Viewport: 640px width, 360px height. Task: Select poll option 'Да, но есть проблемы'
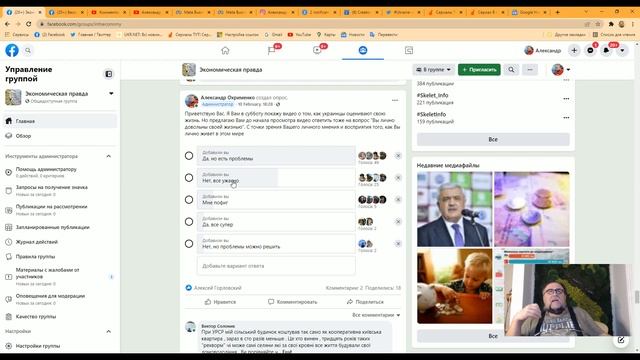pyautogui.click(x=189, y=156)
